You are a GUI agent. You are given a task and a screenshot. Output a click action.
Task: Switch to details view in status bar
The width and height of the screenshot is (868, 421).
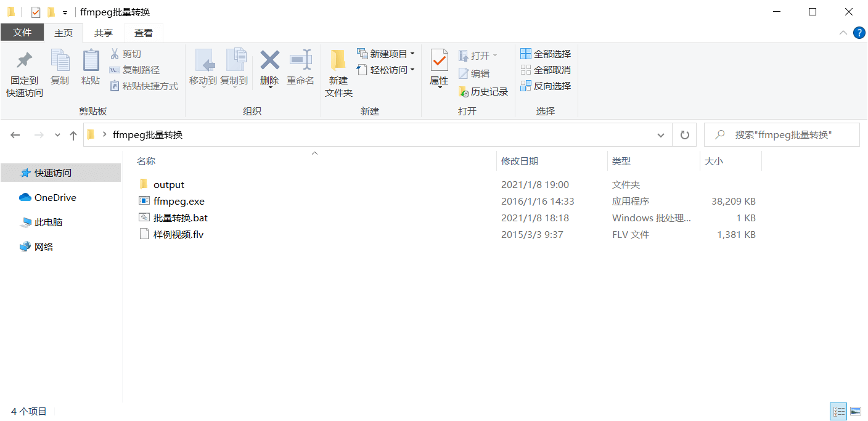click(x=838, y=411)
